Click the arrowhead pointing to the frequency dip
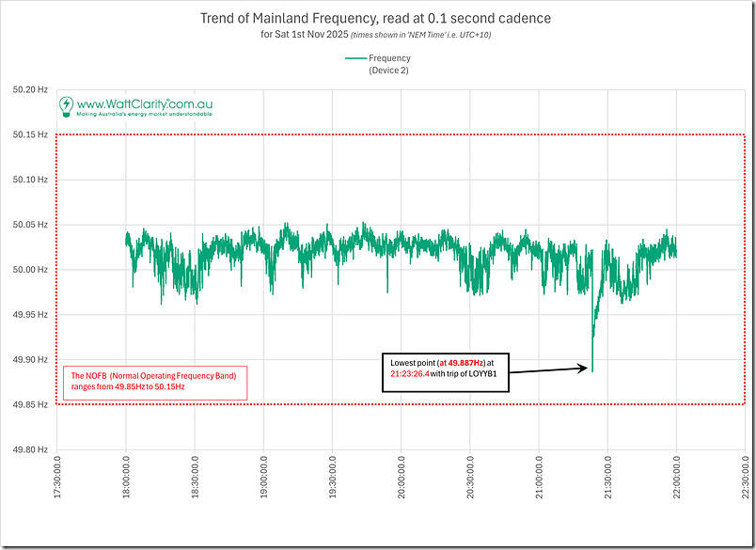This screenshot has width=756, height=550. pyautogui.click(x=585, y=370)
